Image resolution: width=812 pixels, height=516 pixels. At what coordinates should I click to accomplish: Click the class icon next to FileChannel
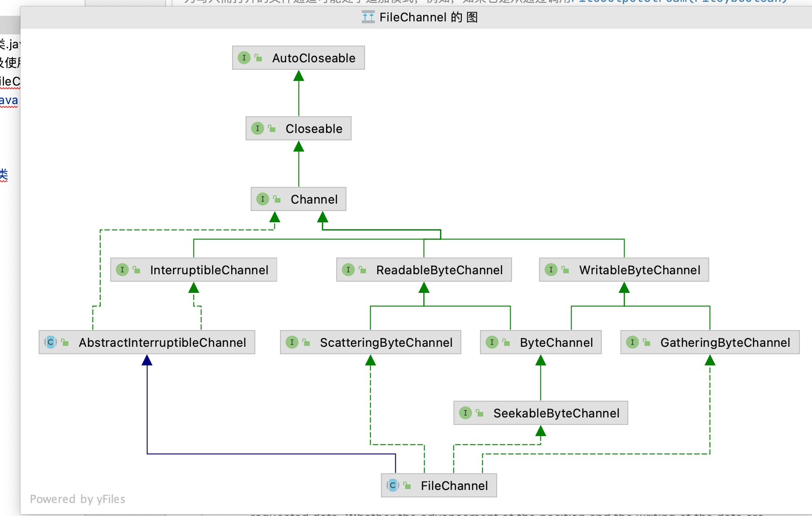(x=393, y=486)
